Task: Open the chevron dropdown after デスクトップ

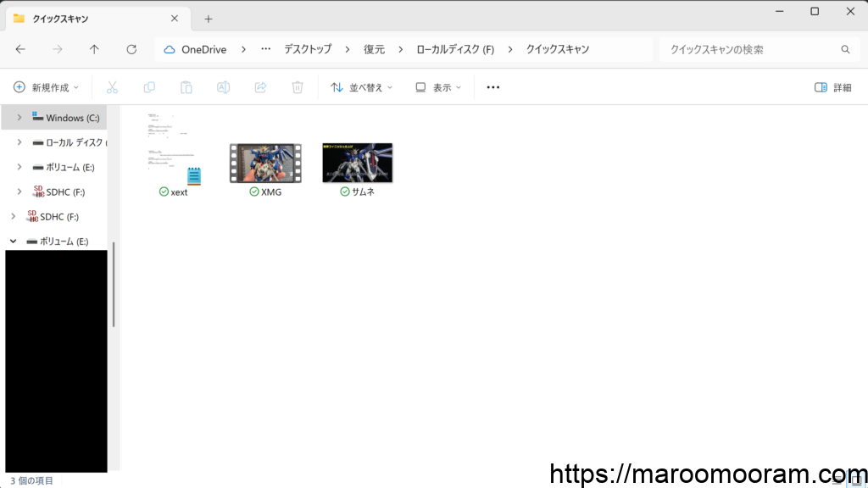Action: pos(347,49)
